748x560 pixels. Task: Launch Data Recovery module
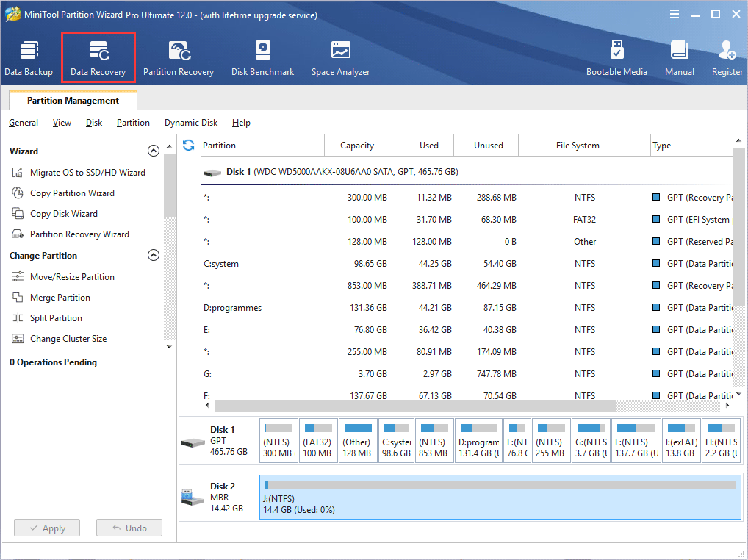(98, 58)
